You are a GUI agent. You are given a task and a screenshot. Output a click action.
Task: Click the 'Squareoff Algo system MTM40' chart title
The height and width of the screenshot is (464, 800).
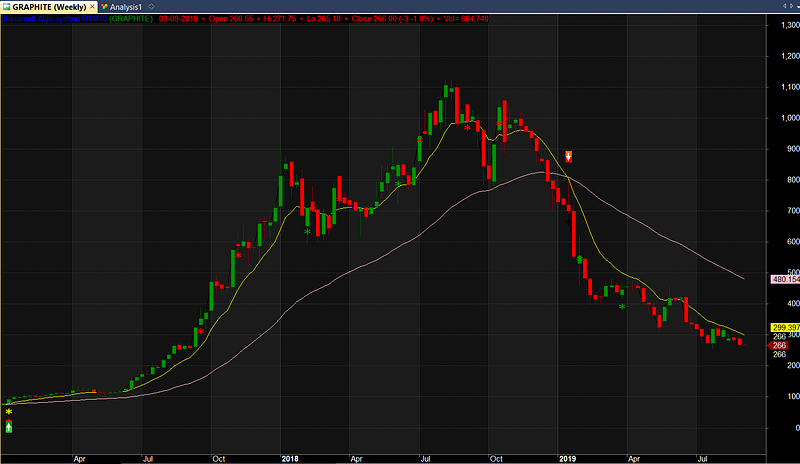click(x=55, y=19)
